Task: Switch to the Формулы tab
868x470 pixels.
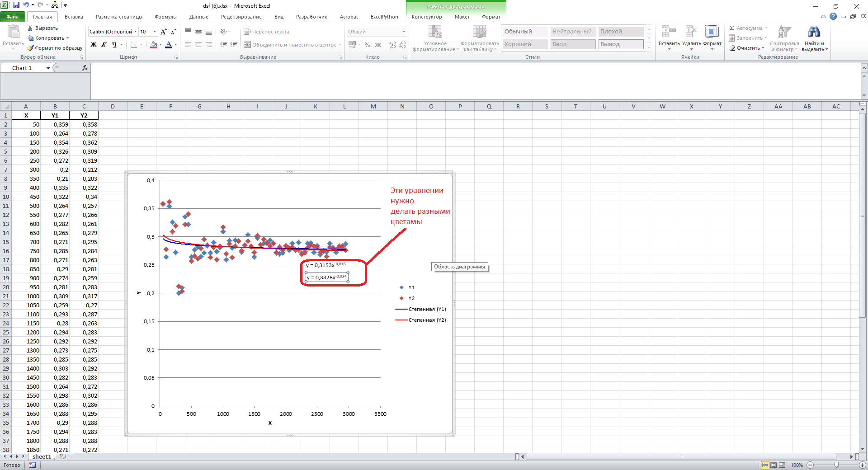Action: coord(165,17)
